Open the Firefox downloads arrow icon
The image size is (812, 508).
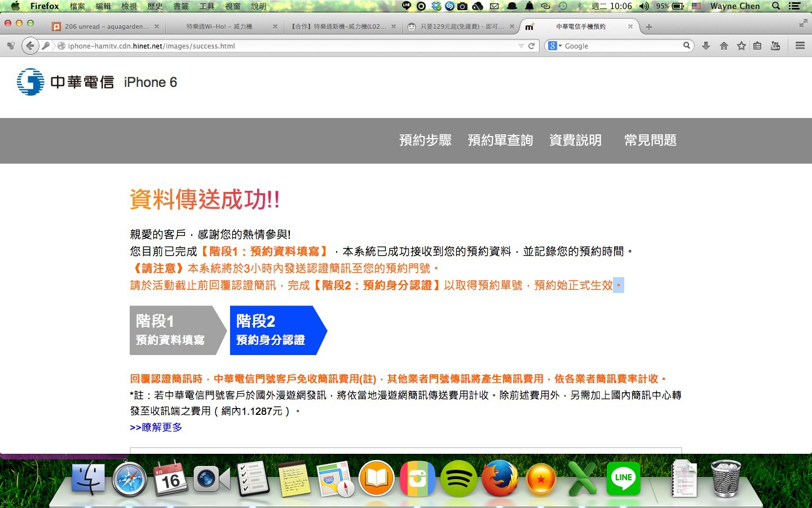[x=705, y=46]
